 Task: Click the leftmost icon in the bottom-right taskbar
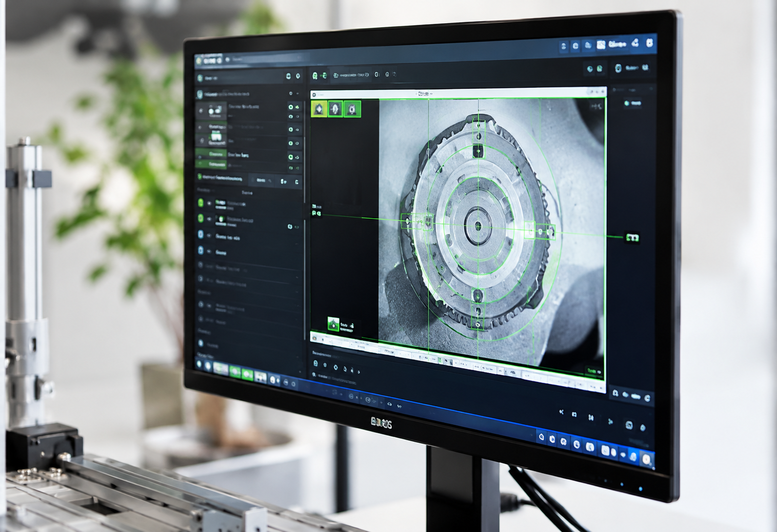(541, 437)
